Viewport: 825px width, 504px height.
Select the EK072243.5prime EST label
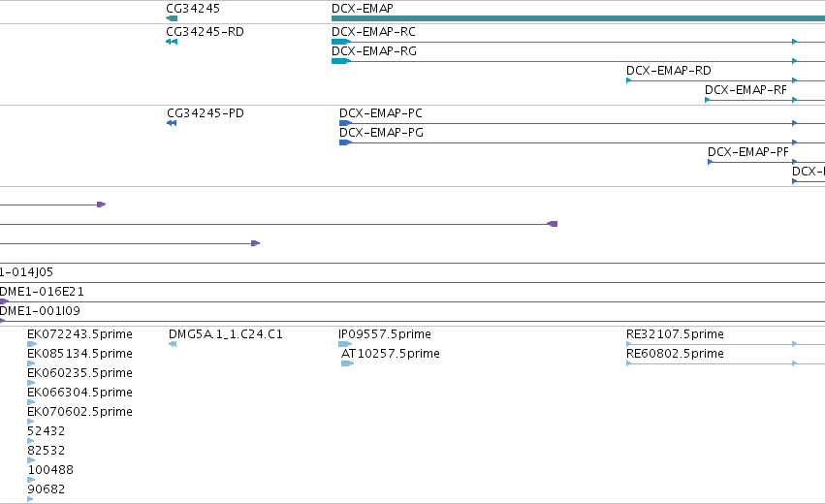[x=79, y=334]
